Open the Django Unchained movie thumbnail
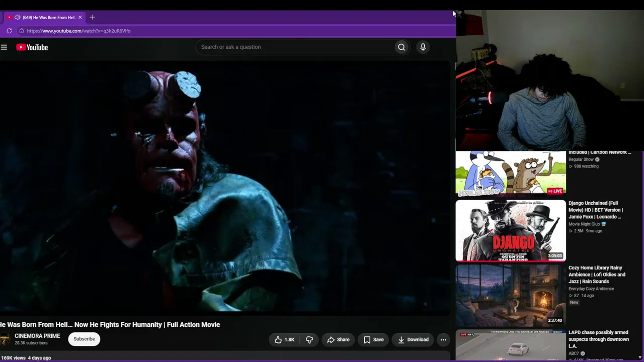Screen dimensions: 644x362 pos(511,231)
